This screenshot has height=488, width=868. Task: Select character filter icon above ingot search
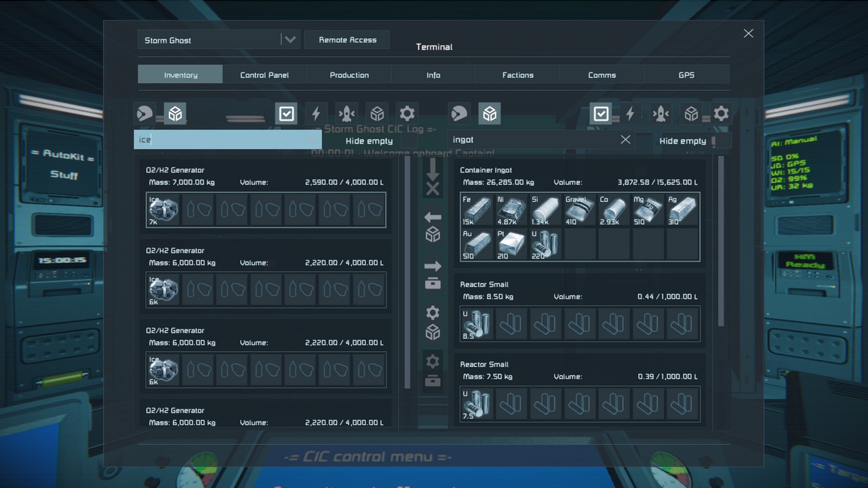(458, 113)
